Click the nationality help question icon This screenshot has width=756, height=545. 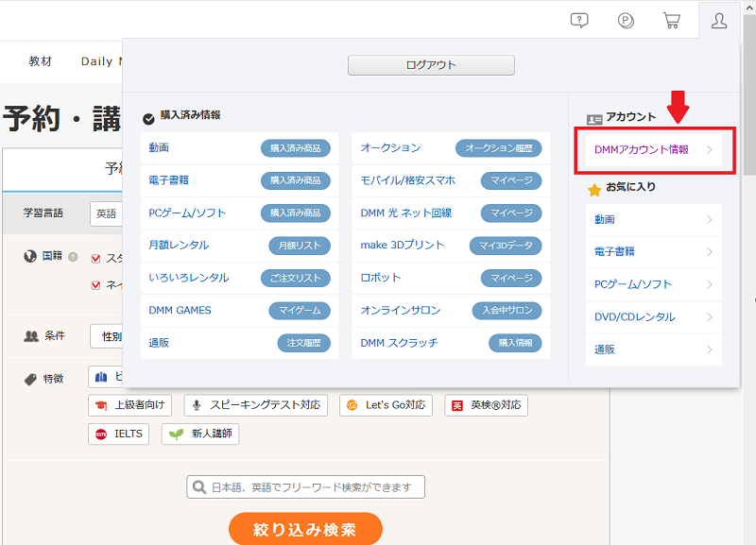click(73, 256)
